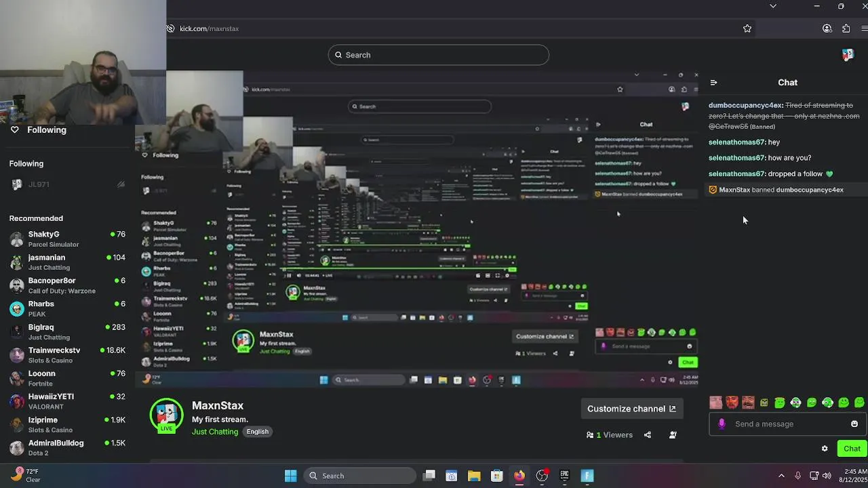The width and height of the screenshot is (868, 488).
Task: Open Iziprime's Slots & Casino channel
Action: tap(68, 425)
